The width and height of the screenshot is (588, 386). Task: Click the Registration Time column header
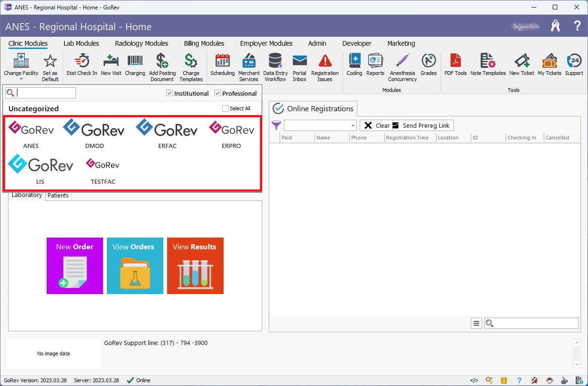(407, 138)
